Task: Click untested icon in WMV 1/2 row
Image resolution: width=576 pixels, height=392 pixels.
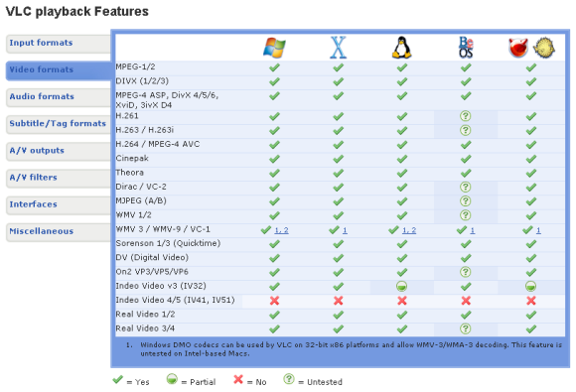Action: click(x=466, y=215)
